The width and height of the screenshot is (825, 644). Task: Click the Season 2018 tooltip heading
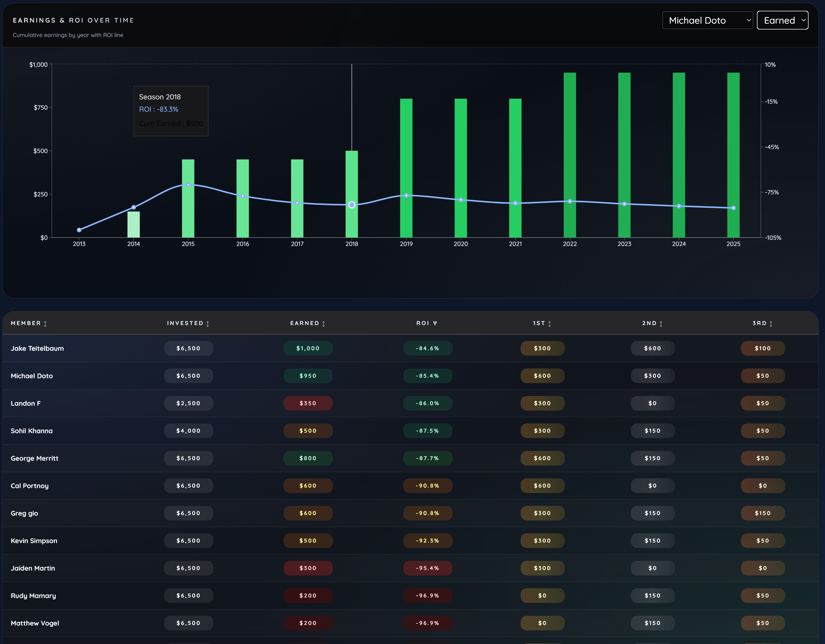[160, 97]
